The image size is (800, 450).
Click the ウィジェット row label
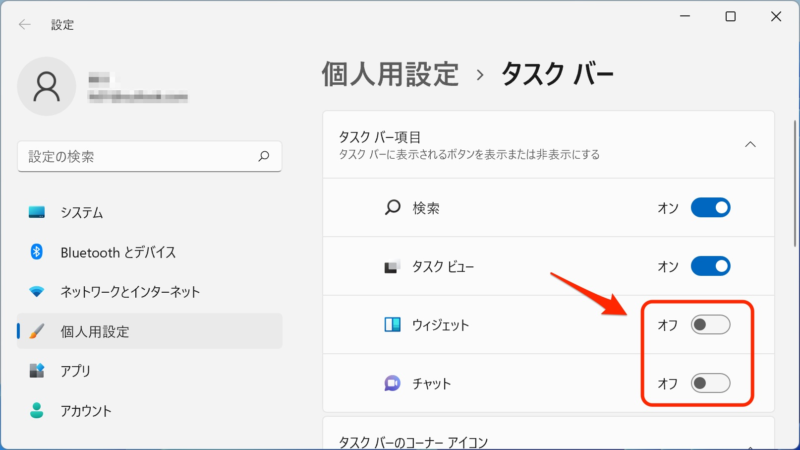coord(440,325)
